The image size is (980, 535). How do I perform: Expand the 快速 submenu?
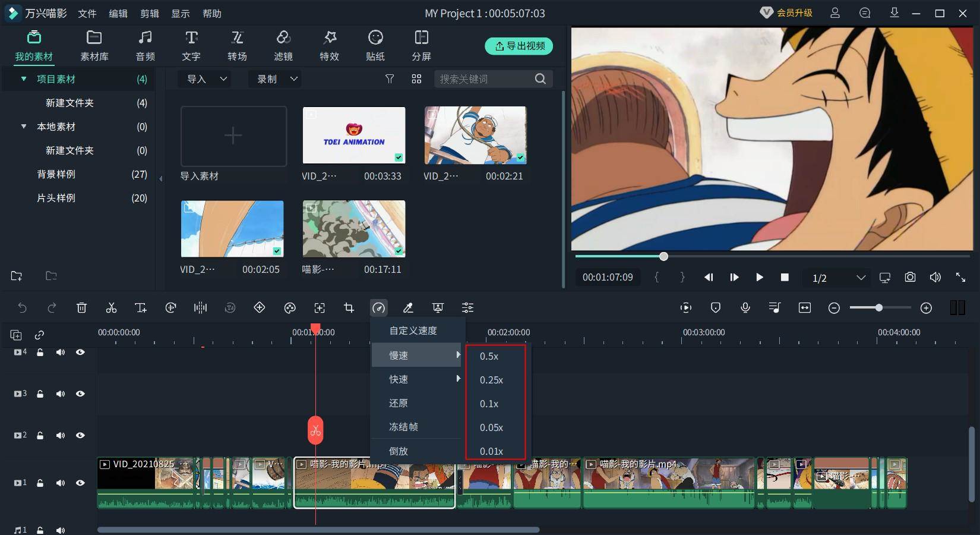click(x=417, y=379)
